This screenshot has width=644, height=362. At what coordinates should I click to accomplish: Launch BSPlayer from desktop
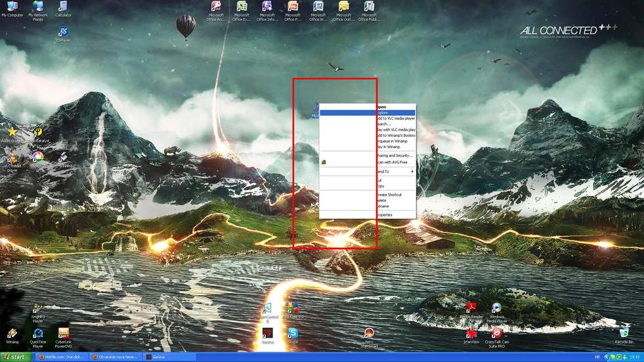(x=63, y=34)
